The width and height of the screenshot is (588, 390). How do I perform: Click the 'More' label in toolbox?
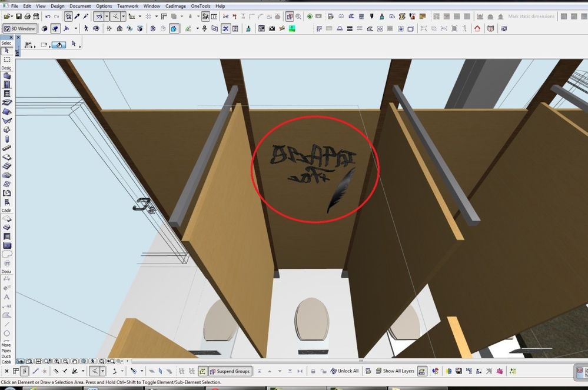(x=6, y=345)
